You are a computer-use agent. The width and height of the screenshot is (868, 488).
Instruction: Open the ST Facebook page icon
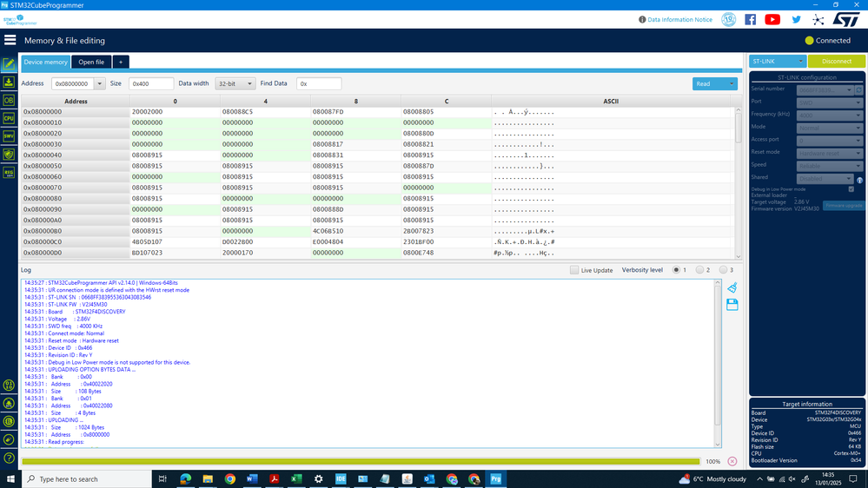(x=750, y=19)
